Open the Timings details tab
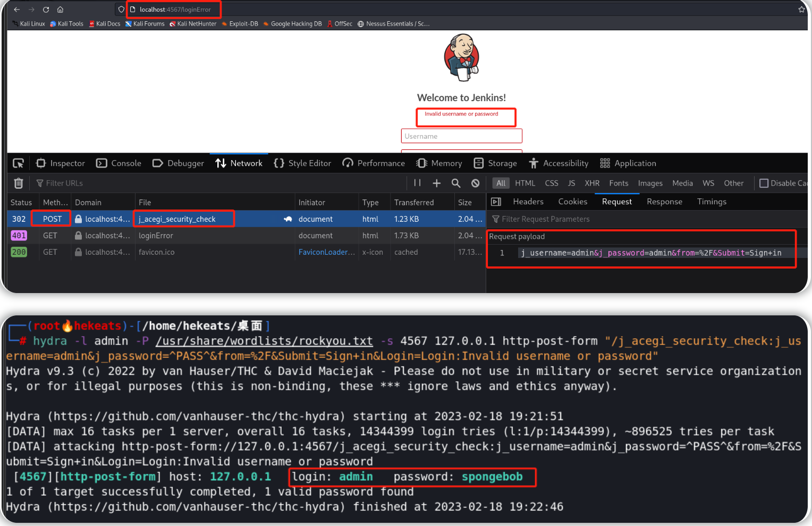812x526 pixels. coord(712,202)
